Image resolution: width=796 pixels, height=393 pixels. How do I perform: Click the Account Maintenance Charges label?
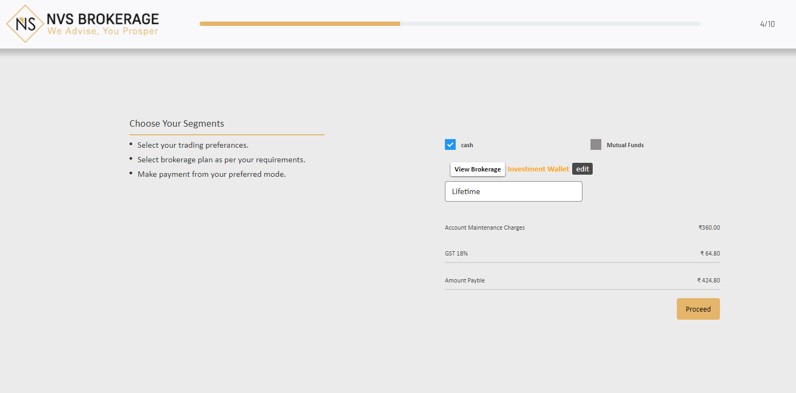(x=485, y=227)
